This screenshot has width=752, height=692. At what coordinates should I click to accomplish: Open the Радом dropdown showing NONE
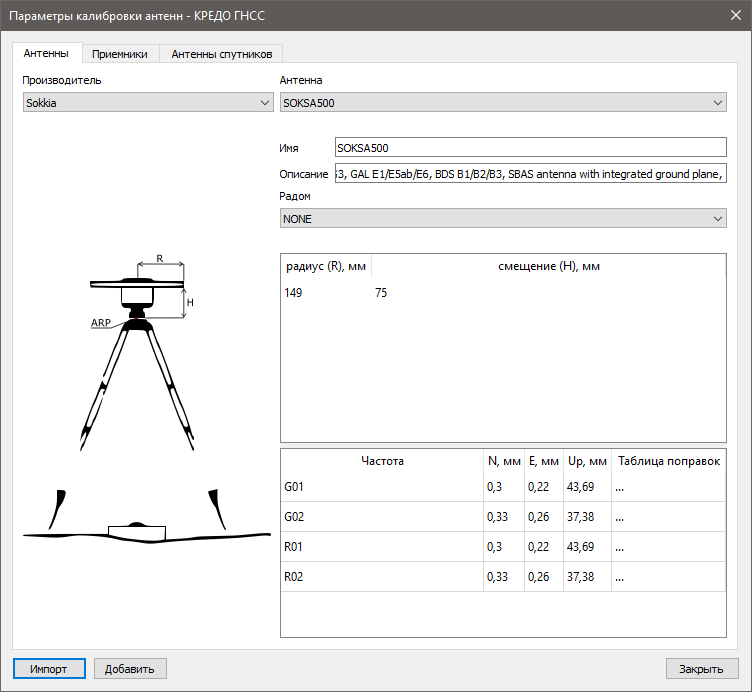[503, 219]
